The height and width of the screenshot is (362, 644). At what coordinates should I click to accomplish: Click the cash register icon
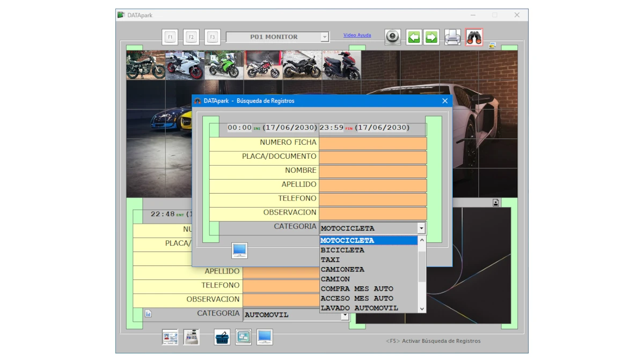pyautogui.click(x=192, y=337)
